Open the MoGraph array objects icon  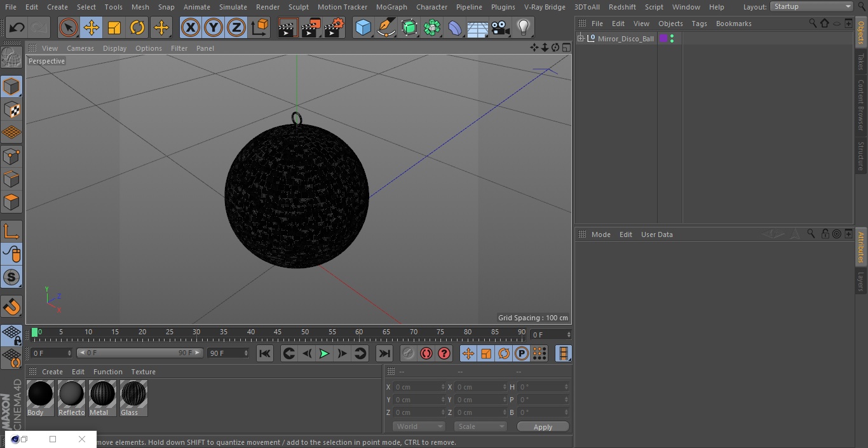pyautogui.click(x=432, y=27)
